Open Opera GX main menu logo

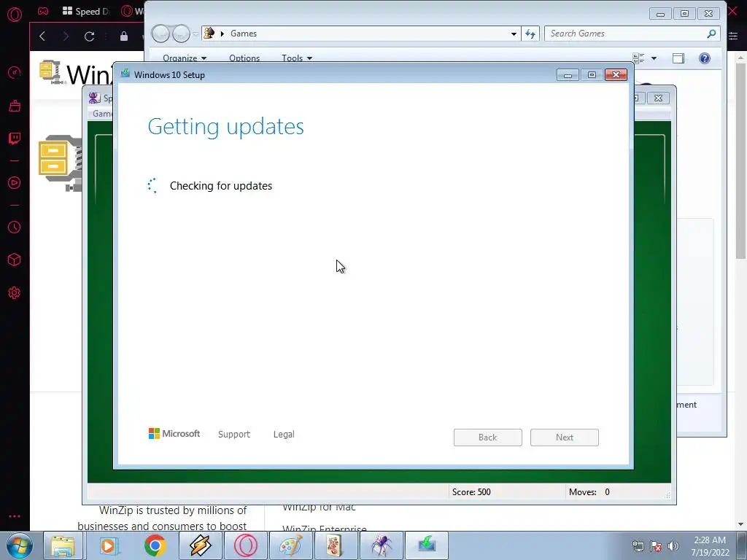15,15
